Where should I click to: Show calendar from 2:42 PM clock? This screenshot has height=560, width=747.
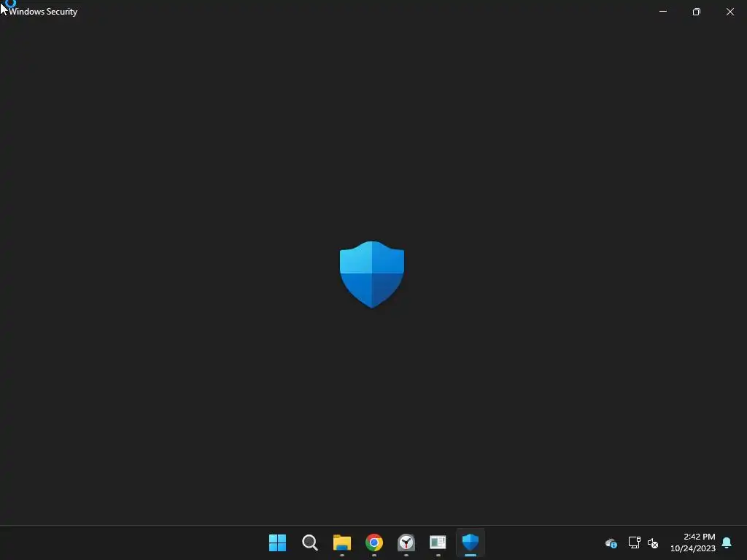click(x=693, y=542)
